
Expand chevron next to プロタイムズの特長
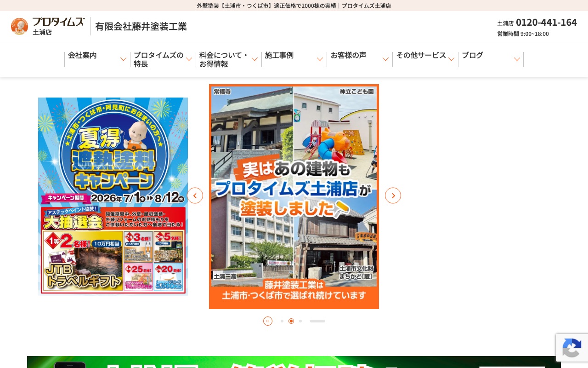click(x=189, y=59)
